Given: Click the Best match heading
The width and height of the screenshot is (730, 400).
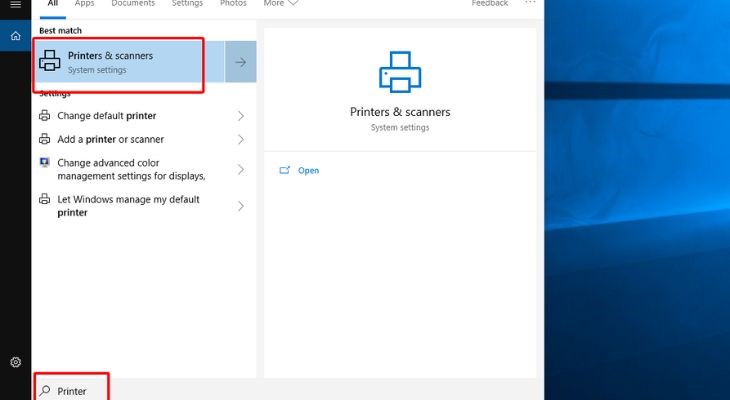Looking at the screenshot, I should (61, 31).
